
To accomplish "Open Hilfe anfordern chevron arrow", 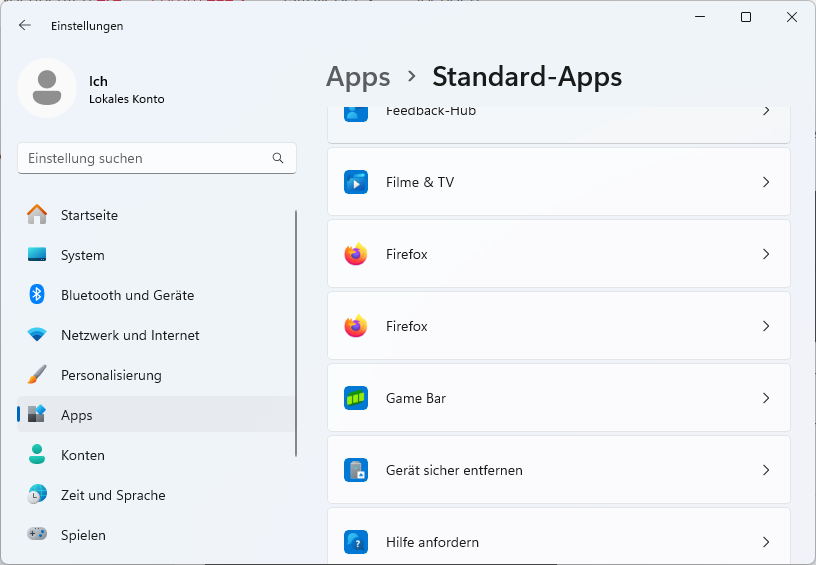I will tap(766, 542).
